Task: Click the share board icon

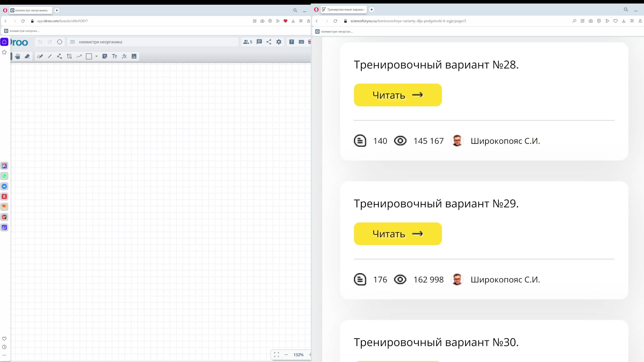Action: (269, 42)
